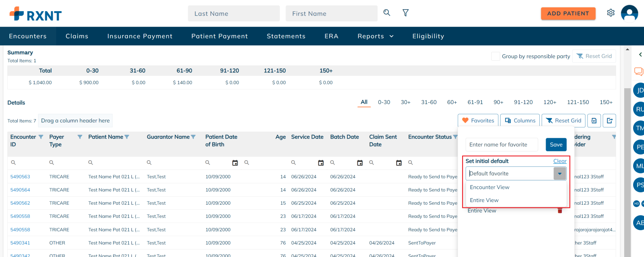Click the export grid icon button
This screenshot has height=257, width=644.
[609, 121]
